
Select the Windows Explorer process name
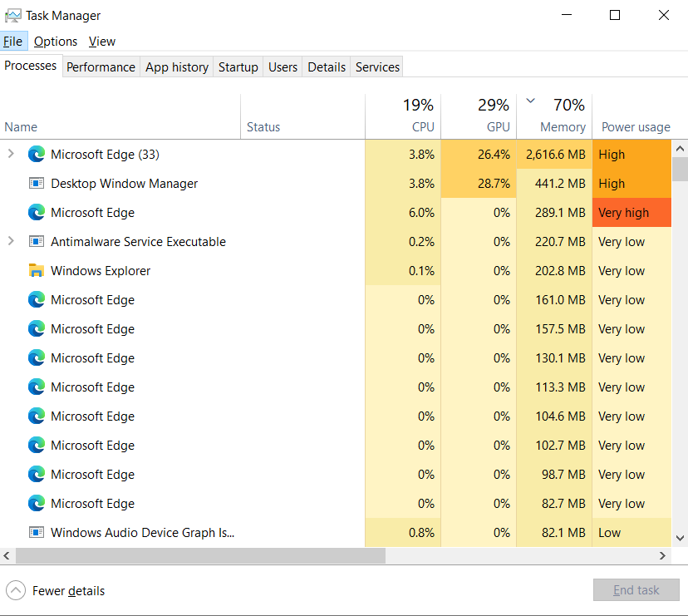[x=101, y=271]
